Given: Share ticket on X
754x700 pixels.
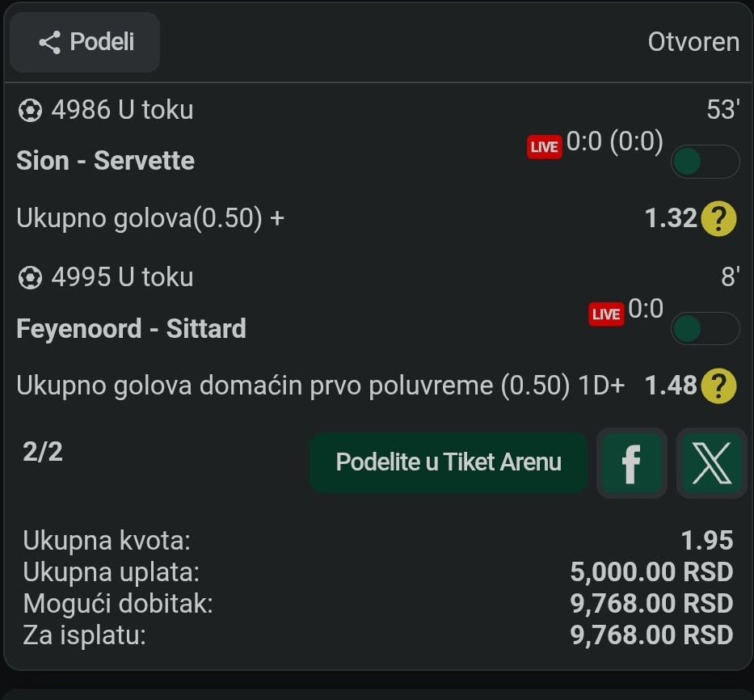Looking at the screenshot, I should tap(712, 463).
